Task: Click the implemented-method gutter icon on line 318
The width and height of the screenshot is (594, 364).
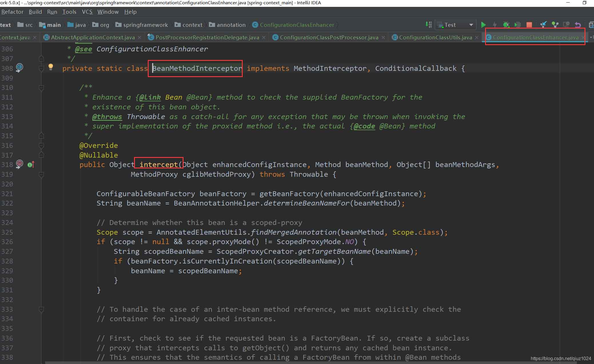Action: coord(31,165)
